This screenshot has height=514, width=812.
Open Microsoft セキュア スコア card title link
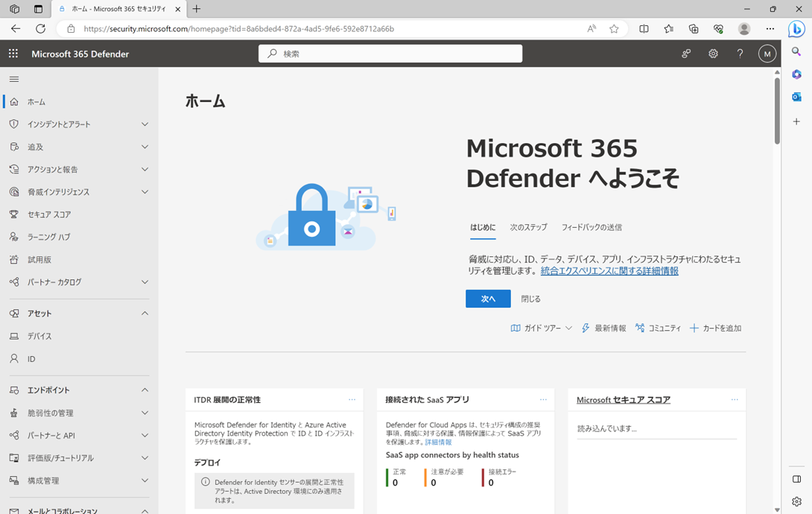point(624,399)
